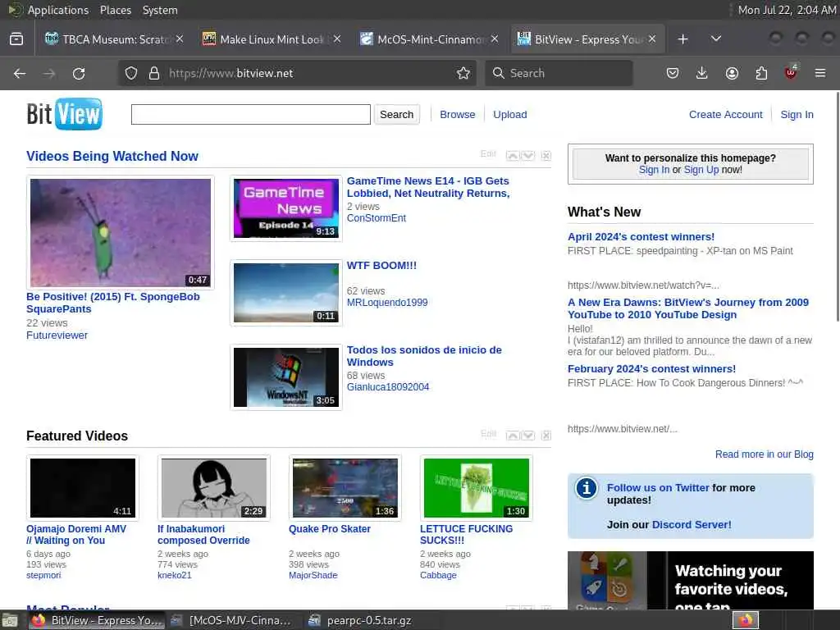Open Firefox View recent browsing icon
The width and height of the screenshot is (840, 630).
pyautogui.click(x=16, y=39)
